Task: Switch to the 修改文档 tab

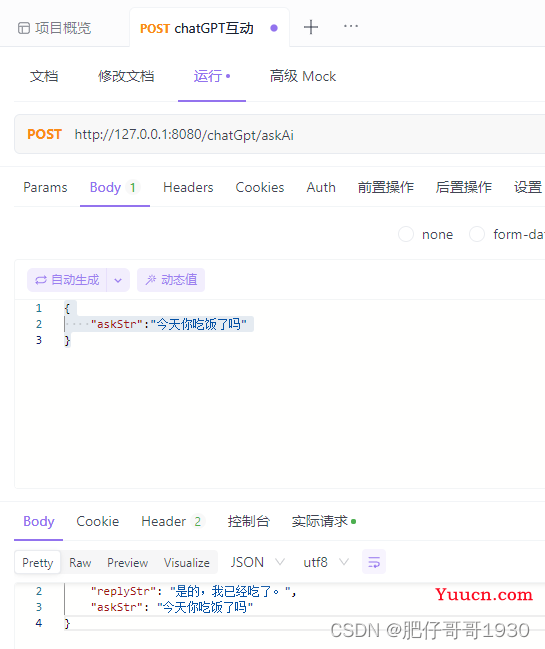Action: tap(126, 76)
